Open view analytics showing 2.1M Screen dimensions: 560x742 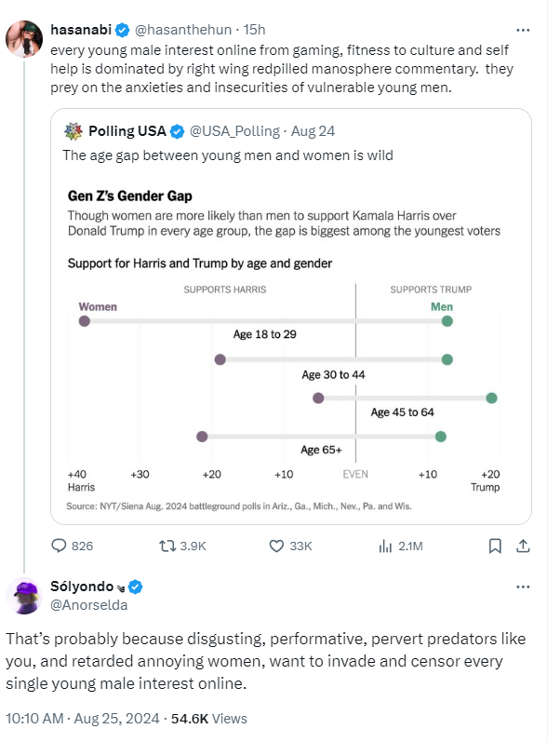[400, 546]
